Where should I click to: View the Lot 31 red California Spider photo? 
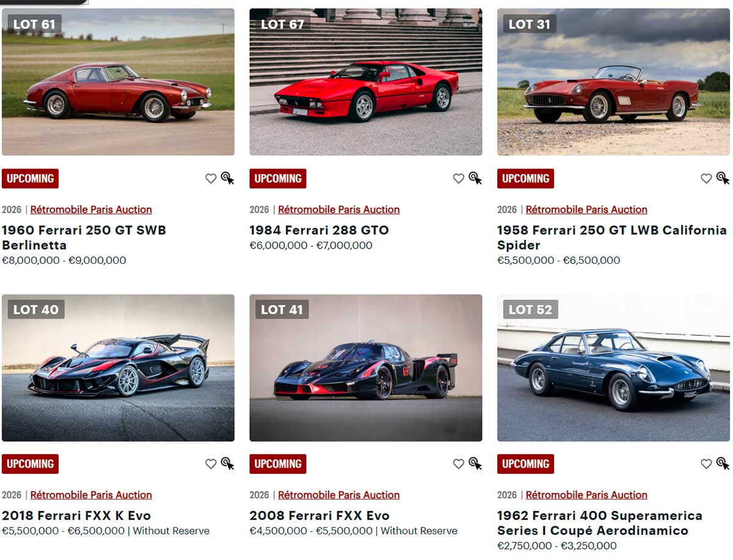(613, 82)
